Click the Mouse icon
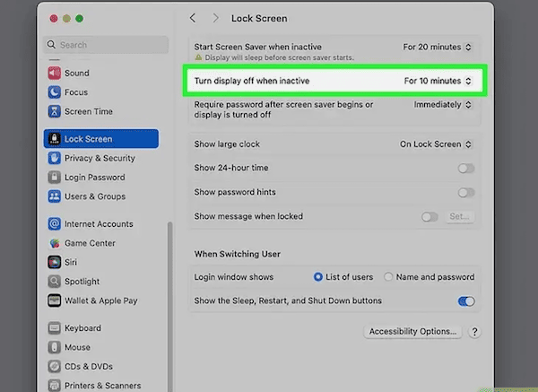This screenshot has height=392, width=538. tap(54, 347)
